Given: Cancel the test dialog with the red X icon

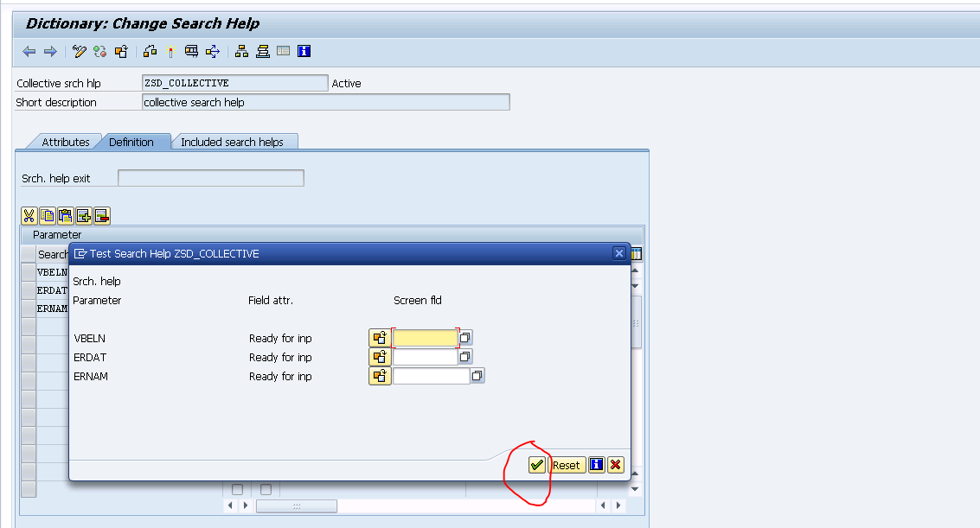Looking at the screenshot, I should point(616,465).
